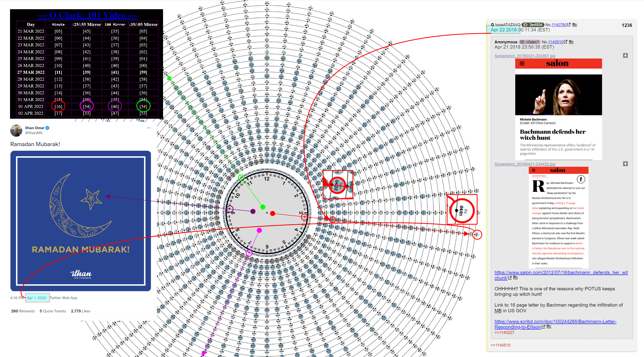644x357 pixels.
Task: Click the tweet date Apr 1, 2022
Action: (37, 298)
